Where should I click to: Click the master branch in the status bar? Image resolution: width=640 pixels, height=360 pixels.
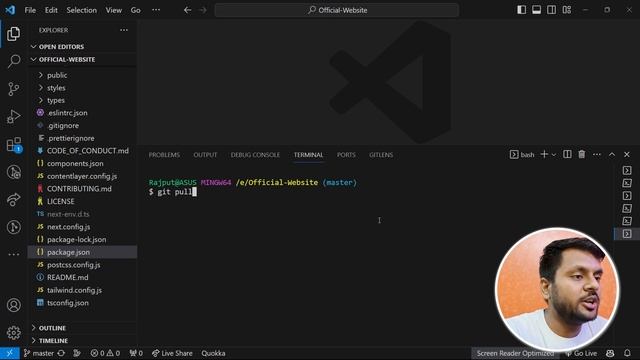pyautogui.click(x=38, y=353)
